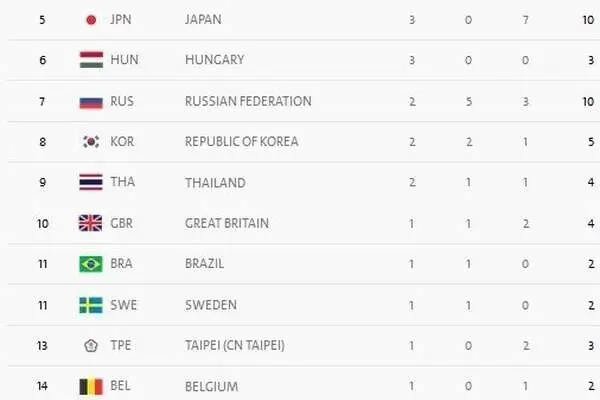Click the Belgium flag icon
600x400 pixels.
tap(91, 387)
